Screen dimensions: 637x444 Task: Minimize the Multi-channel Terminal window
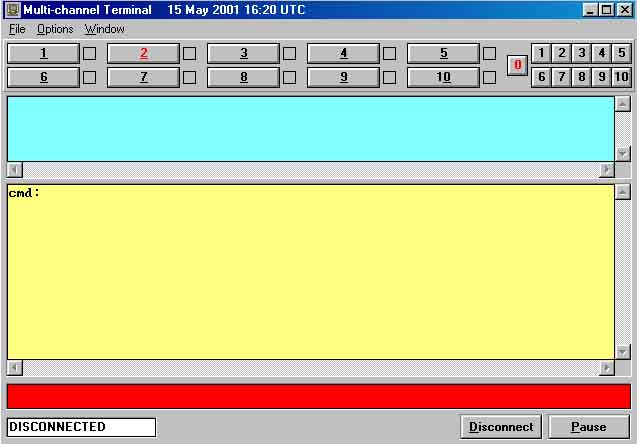coord(590,10)
